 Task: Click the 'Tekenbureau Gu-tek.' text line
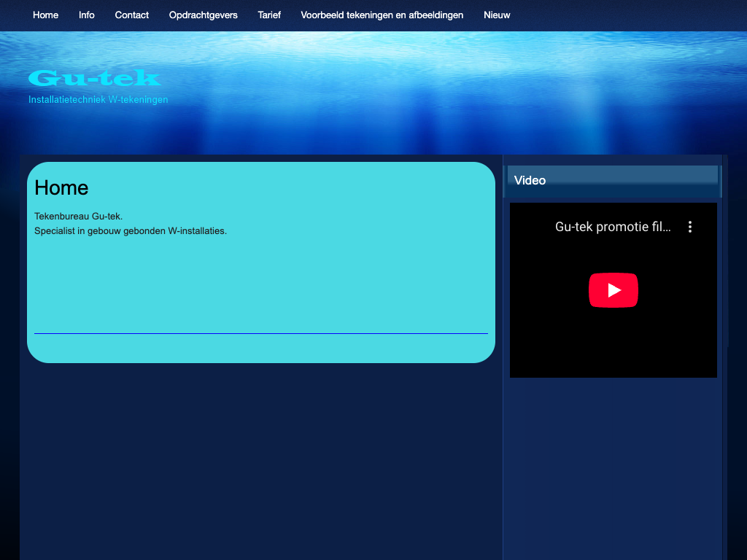pos(79,217)
